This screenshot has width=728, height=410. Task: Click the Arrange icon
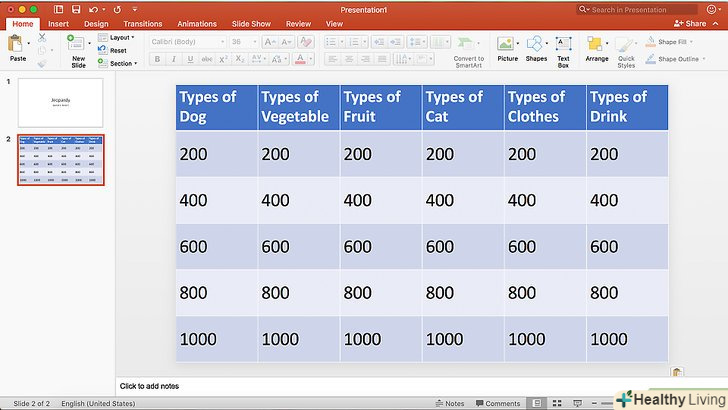[596, 47]
